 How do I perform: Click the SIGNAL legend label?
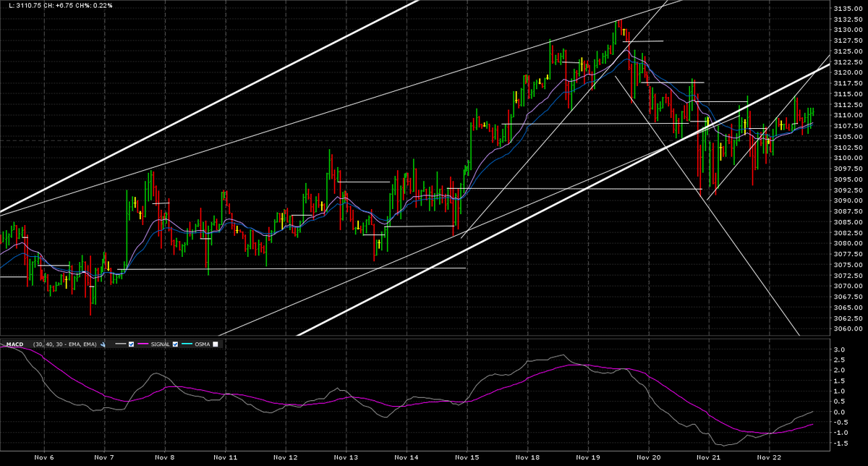160,344
